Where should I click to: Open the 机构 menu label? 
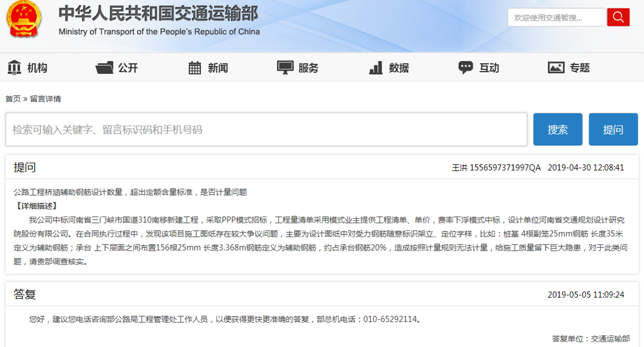click(x=37, y=68)
